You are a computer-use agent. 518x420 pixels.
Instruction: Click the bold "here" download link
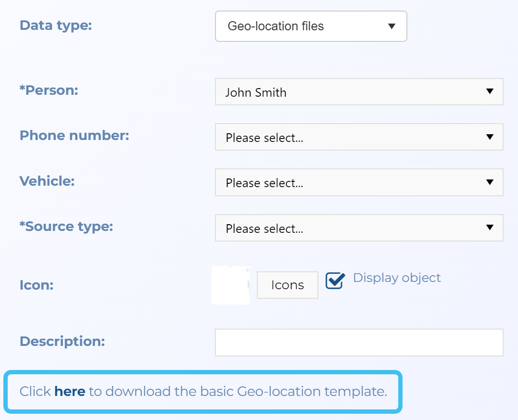coord(70,392)
